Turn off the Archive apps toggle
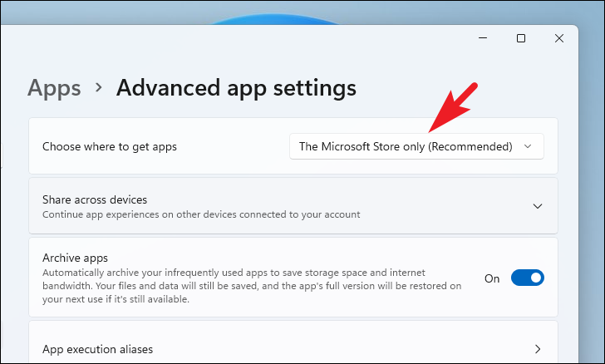 click(527, 278)
